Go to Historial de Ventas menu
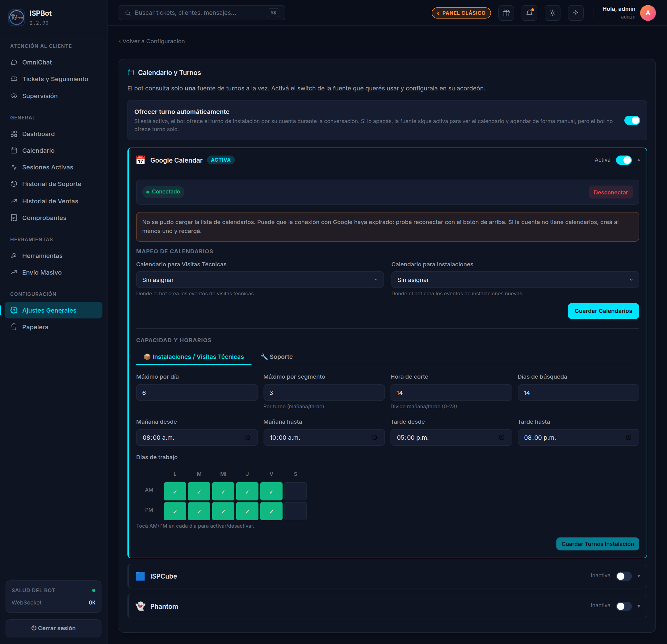 53,201
